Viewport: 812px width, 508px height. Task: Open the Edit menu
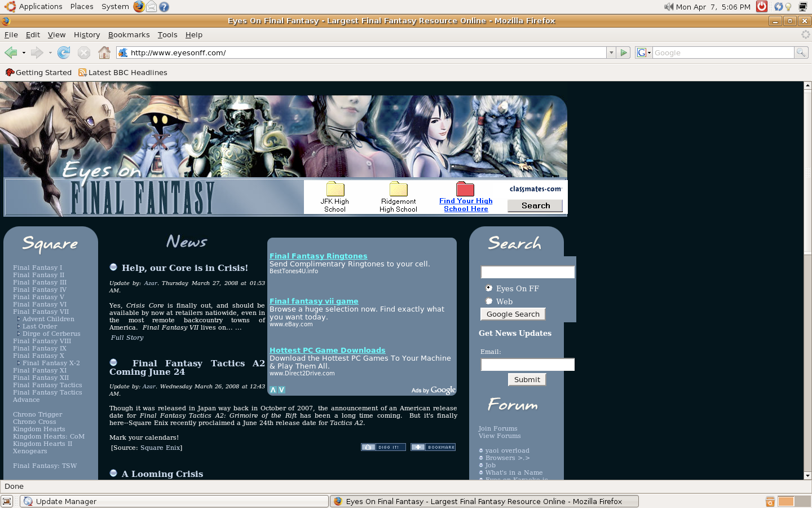(x=33, y=34)
